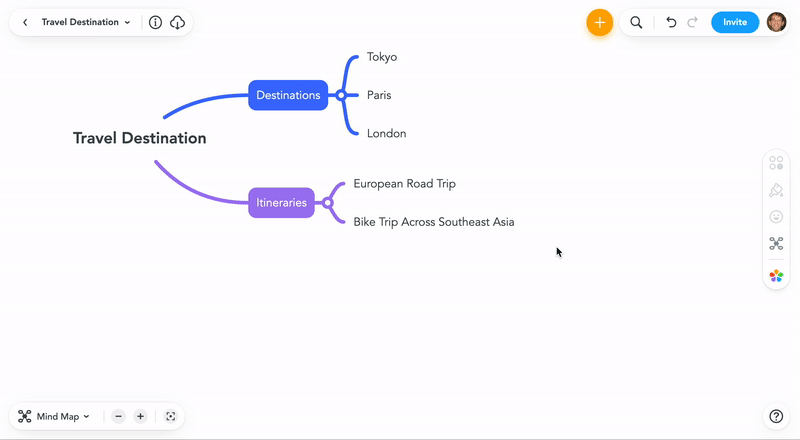Go back using the left chevron

pos(25,22)
